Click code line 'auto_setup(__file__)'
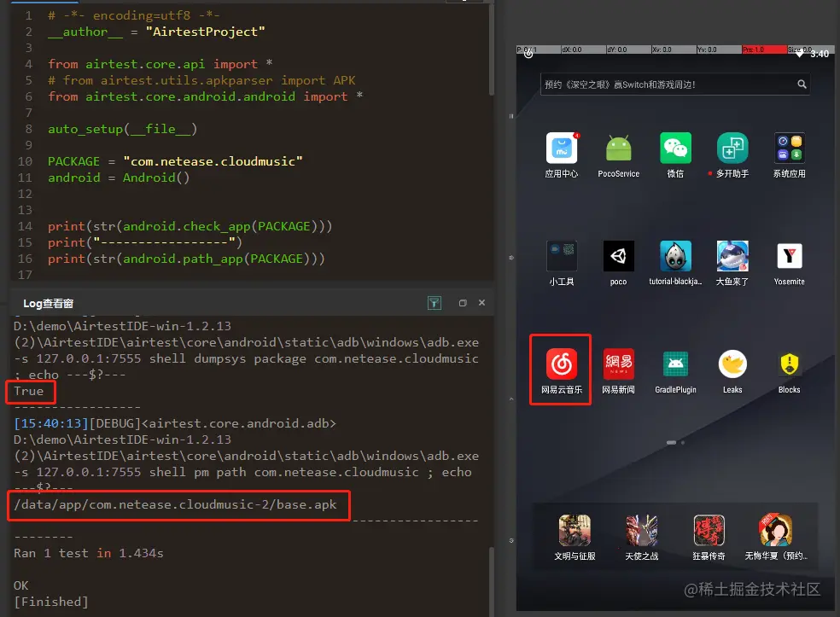 (x=123, y=129)
